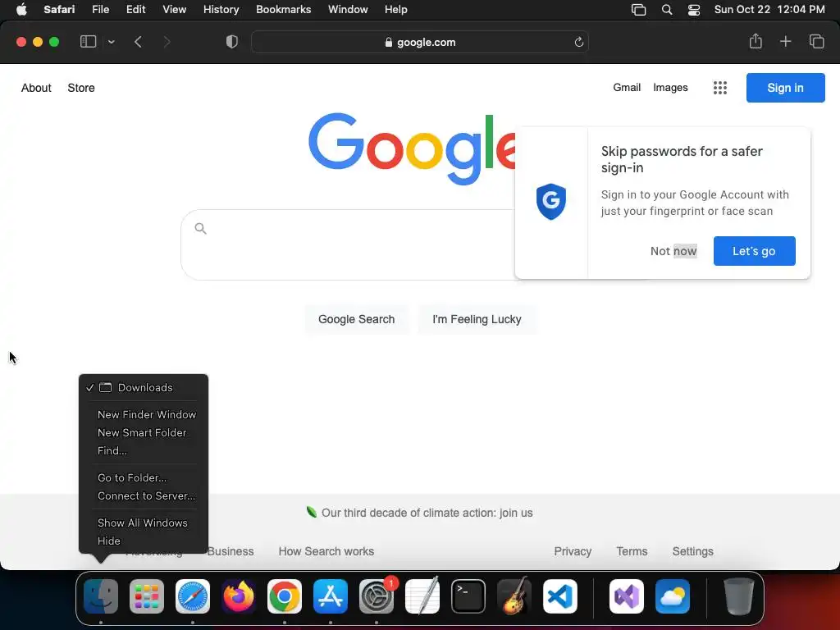Screen dimensions: 840x630
Task: Open the File menu
Action: coord(100,9)
